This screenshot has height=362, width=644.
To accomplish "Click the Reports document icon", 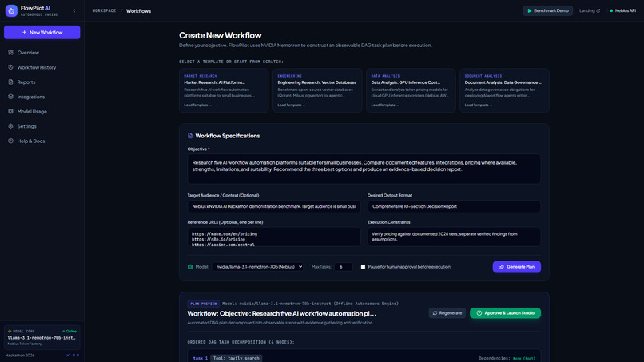I will pos(10,82).
